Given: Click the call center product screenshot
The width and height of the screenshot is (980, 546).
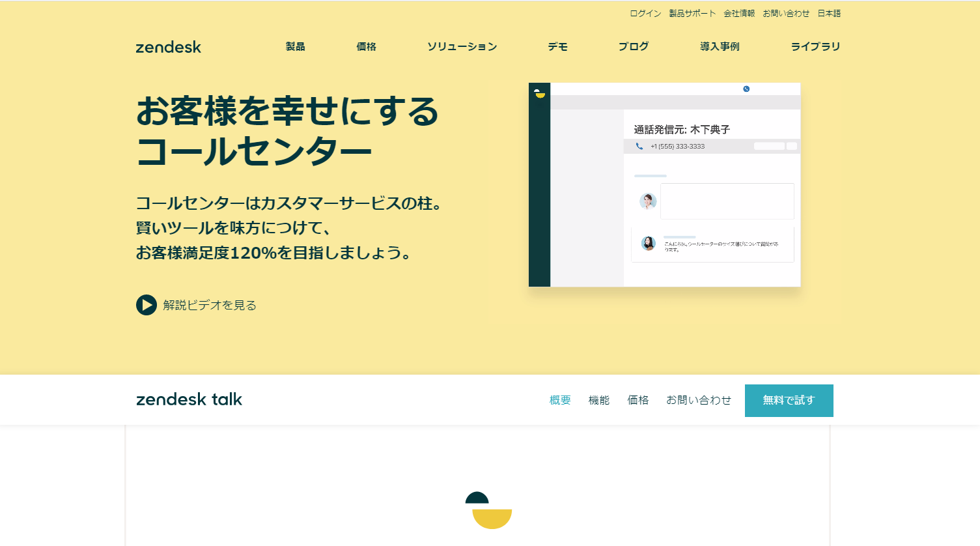Looking at the screenshot, I should point(665,184).
